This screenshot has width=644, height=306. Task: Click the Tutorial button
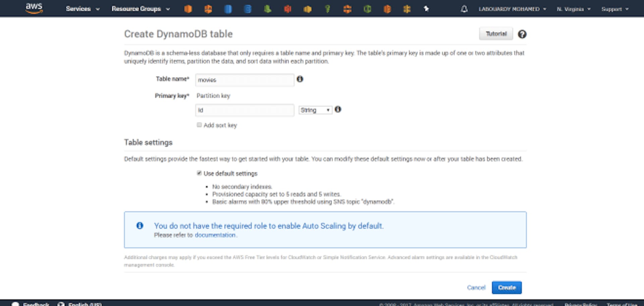(x=496, y=34)
